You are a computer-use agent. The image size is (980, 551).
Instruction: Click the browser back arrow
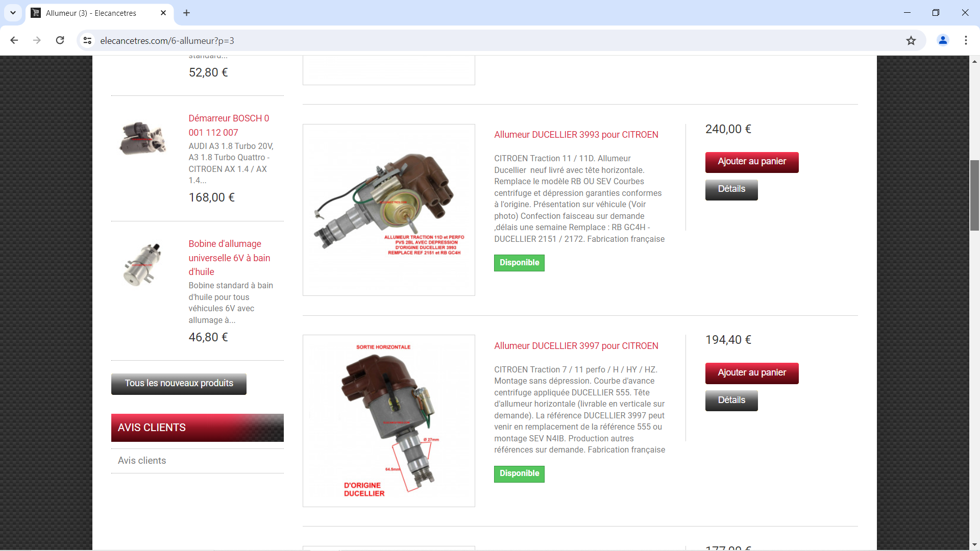pos(14,40)
